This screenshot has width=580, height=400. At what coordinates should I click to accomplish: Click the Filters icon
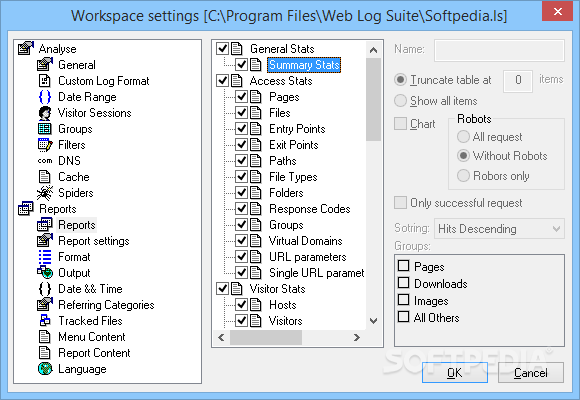pos(45,145)
